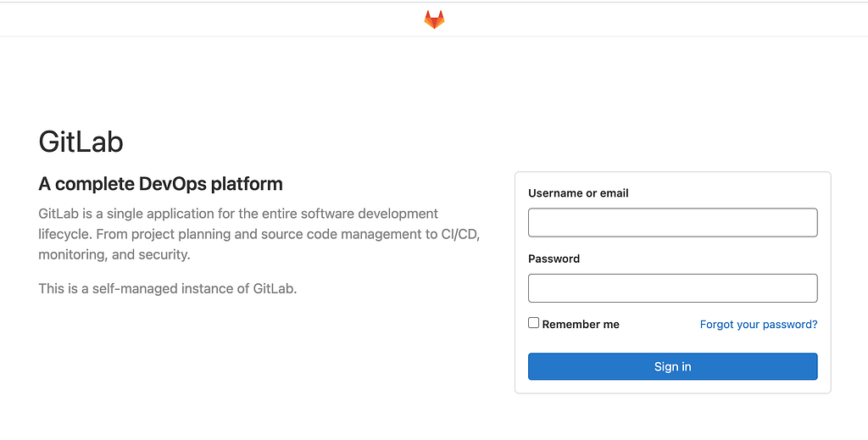Place cursor in the email text box
The height and width of the screenshot is (440, 868).
(x=672, y=222)
